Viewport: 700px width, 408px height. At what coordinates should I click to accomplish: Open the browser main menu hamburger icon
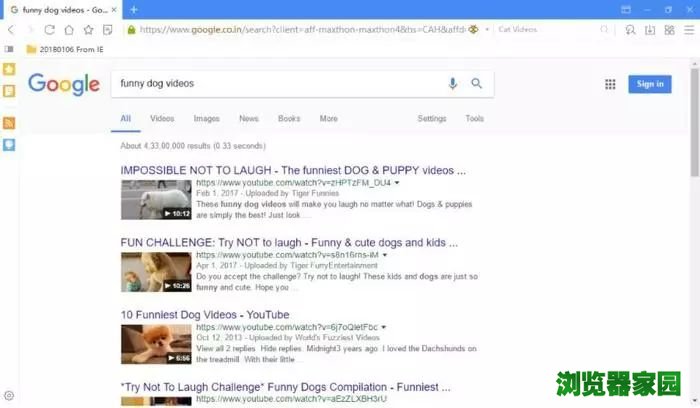click(690, 30)
